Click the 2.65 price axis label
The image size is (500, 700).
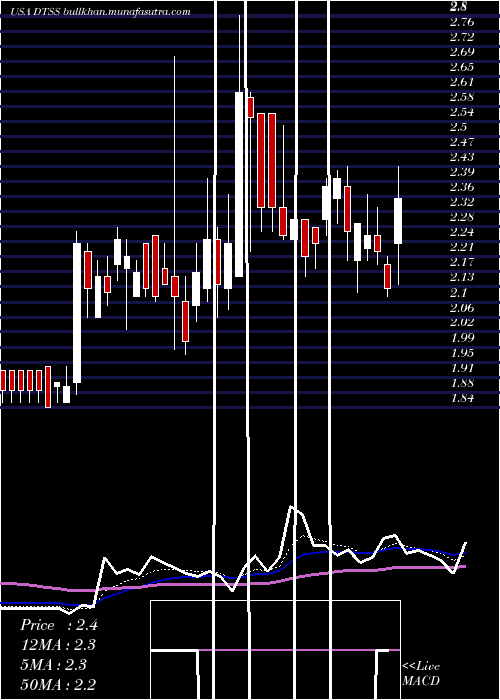click(462, 67)
